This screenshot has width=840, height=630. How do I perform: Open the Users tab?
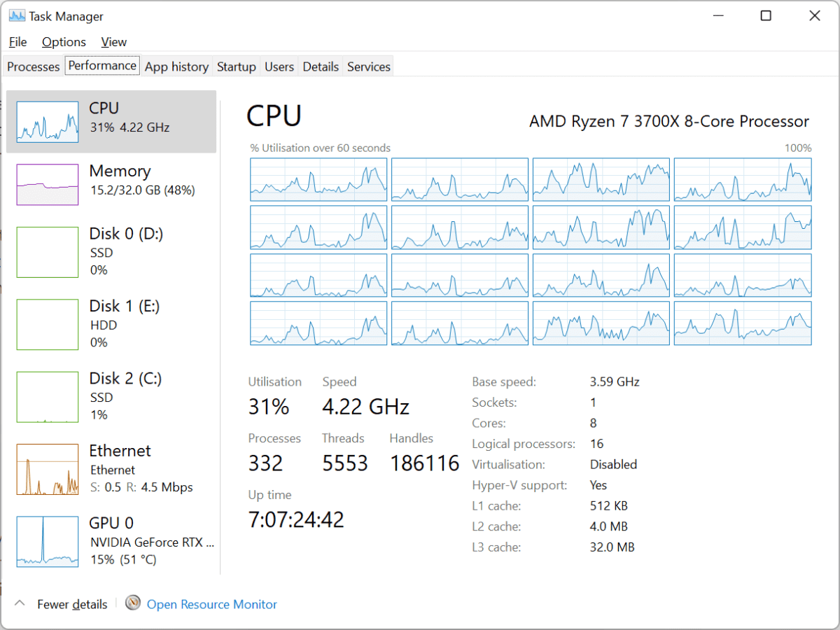(279, 66)
